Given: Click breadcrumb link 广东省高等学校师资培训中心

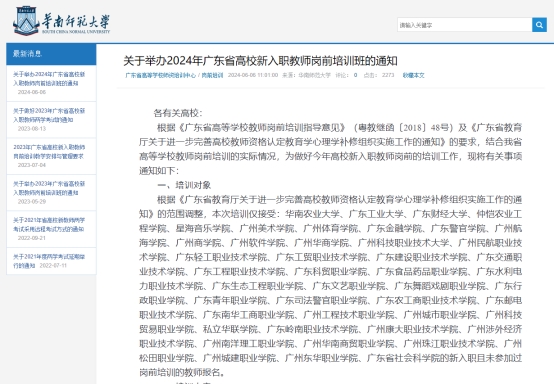Looking at the screenshot, I should coord(160,75).
